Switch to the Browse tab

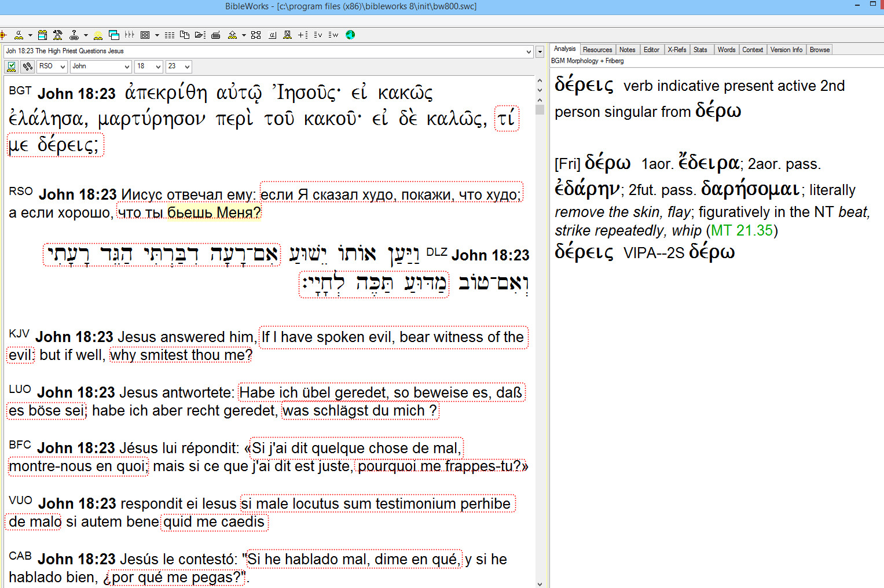820,50
